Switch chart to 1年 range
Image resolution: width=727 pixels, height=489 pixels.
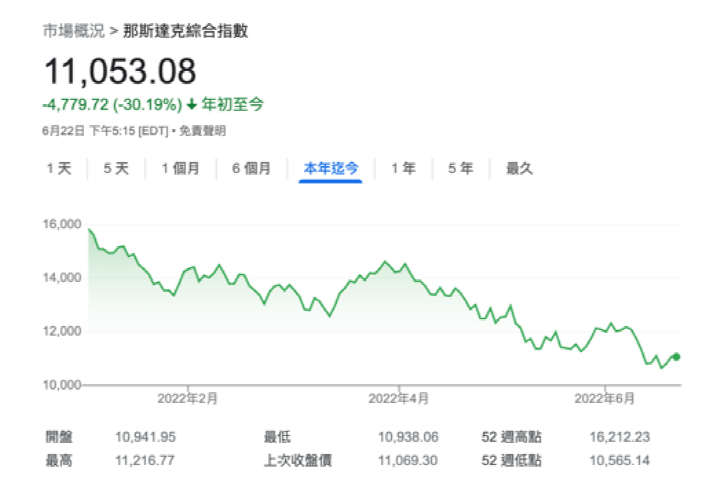[x=403, y=169]
